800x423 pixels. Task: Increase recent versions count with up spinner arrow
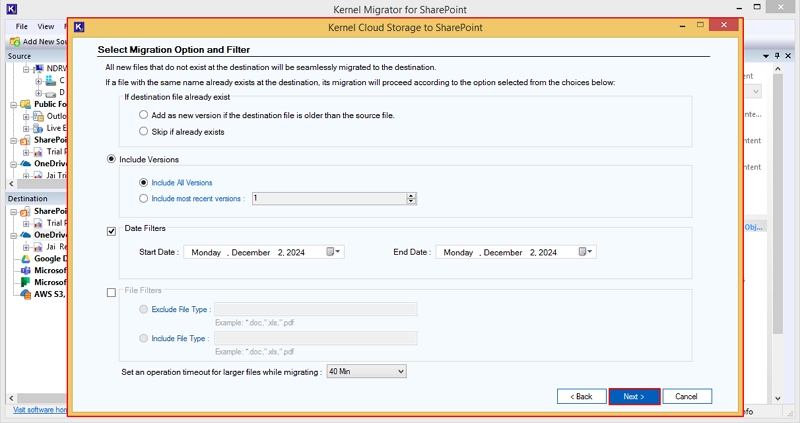[411, 196]
